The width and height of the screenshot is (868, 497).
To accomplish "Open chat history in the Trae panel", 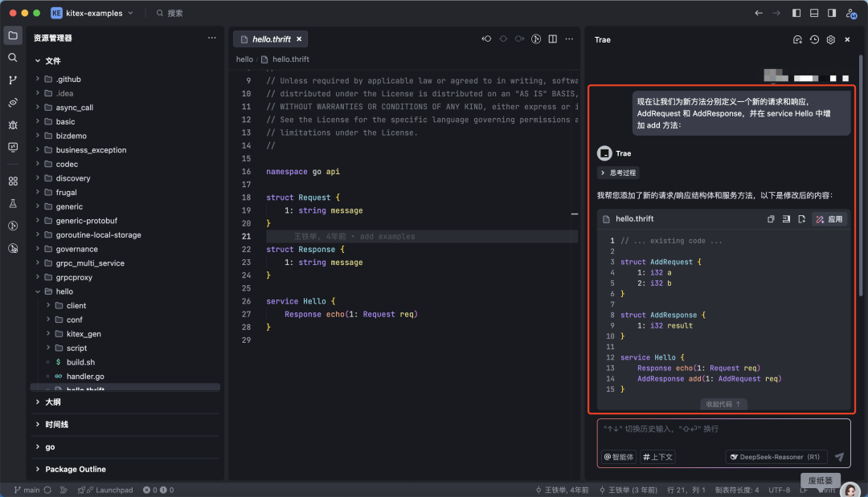I will click(814, 39).
